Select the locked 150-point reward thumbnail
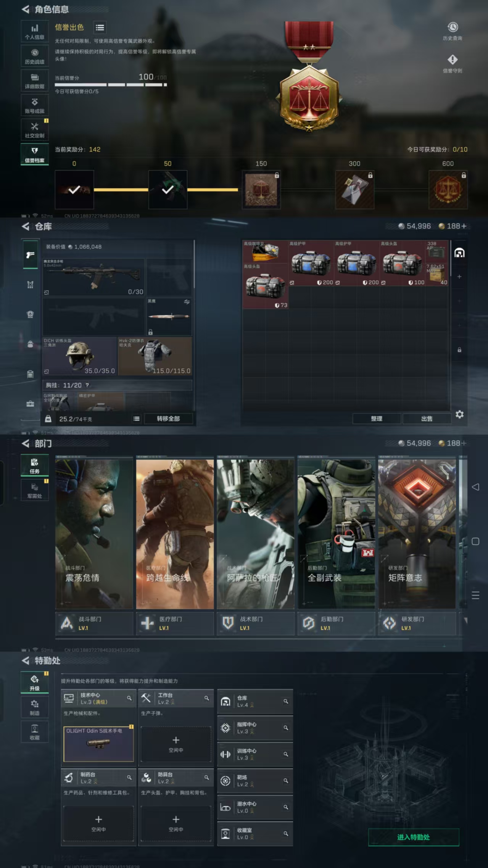Image resolution: width=488 pixels, height=868 pixels. tap(261, 190)
